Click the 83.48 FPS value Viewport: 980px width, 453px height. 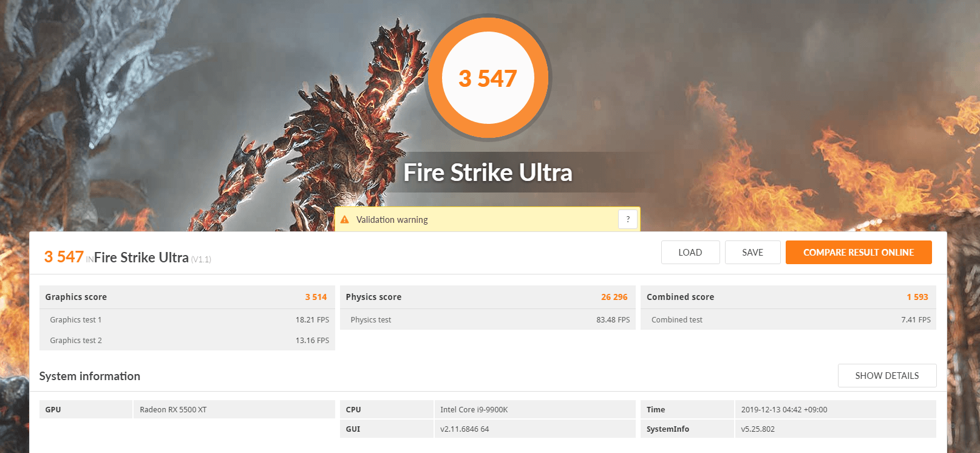point(613,320)
